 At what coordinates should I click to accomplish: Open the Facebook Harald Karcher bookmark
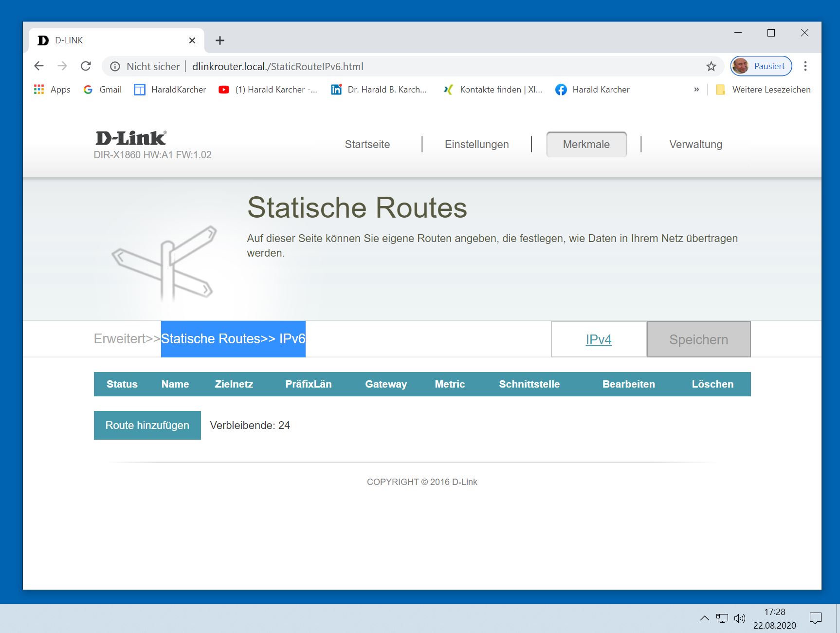tap(592, 90)
